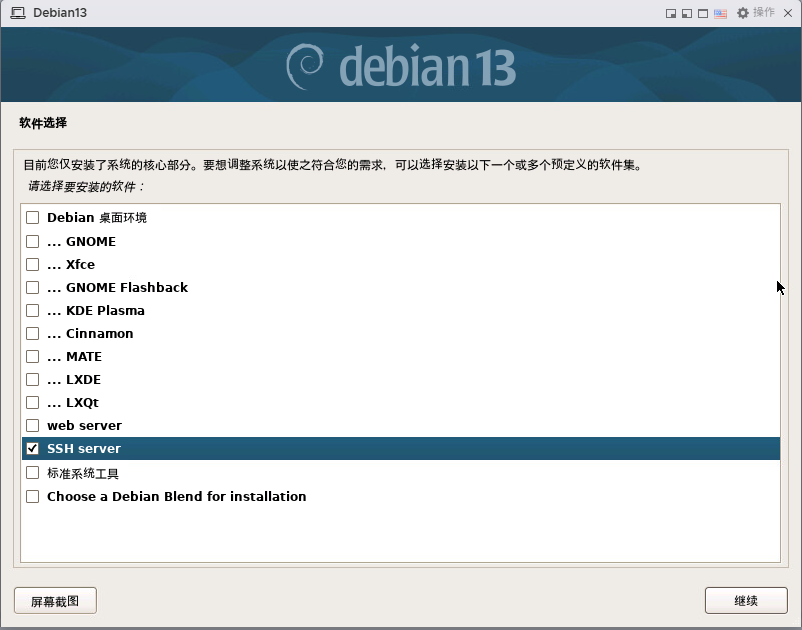Enable the Cinnamon desktop checkbox
Image resolution: width=802 pixels, height=630 pixels.
(33, 334)
